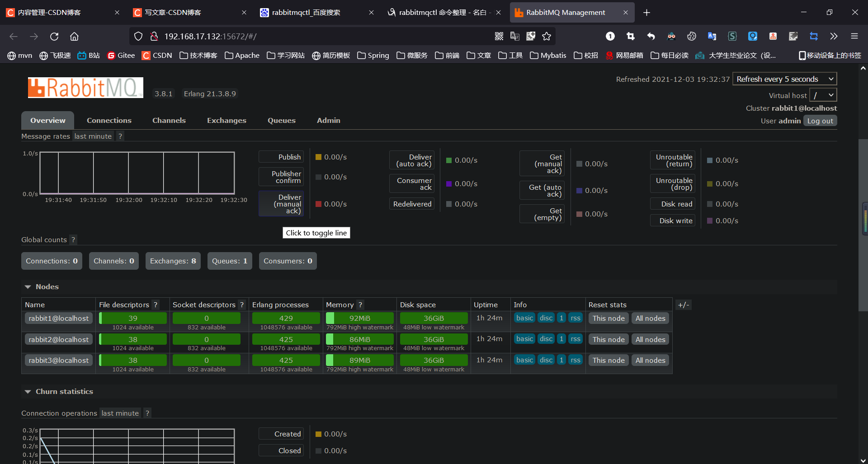Open help for File descriptors column

pyautogui.click(x=156, y=305)
